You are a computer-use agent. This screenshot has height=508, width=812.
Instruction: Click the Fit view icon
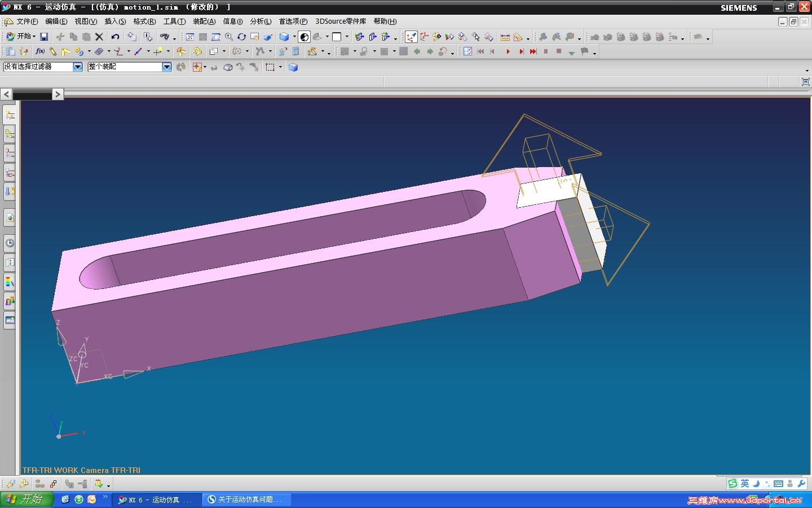190,37
